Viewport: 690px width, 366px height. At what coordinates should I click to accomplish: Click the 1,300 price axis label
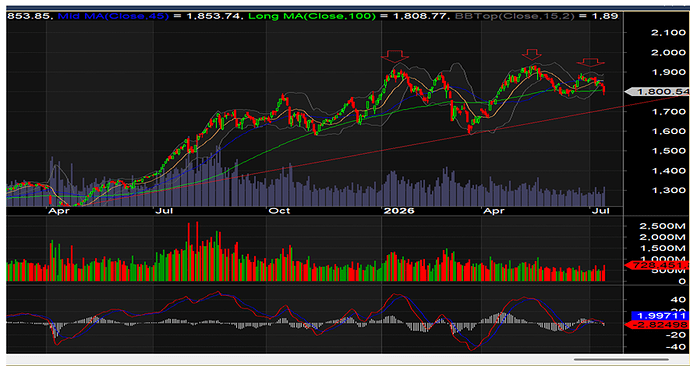point(668,190)
